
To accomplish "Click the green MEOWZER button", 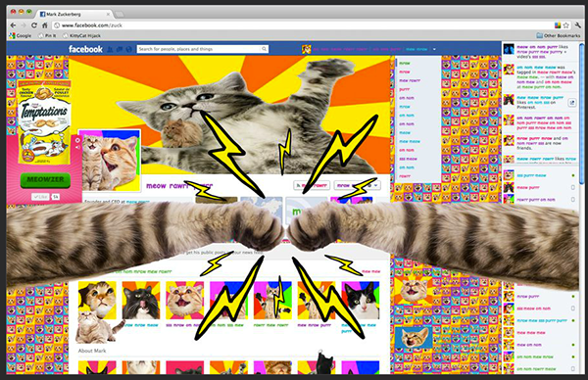I will coord(45,180).
